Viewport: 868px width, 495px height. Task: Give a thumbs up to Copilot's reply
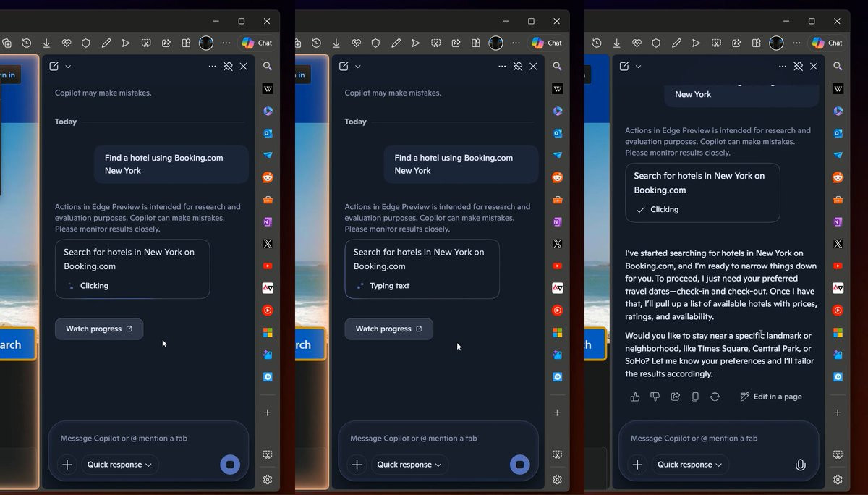click(x=635, y=397)
